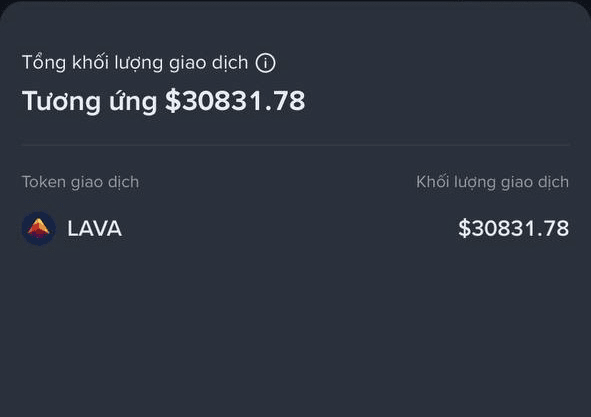Image resolution: width=591 pixels, height=417 pixels.
Task: Click the dollar sign in LAVA's row amount
Action: tap(464, 228)
